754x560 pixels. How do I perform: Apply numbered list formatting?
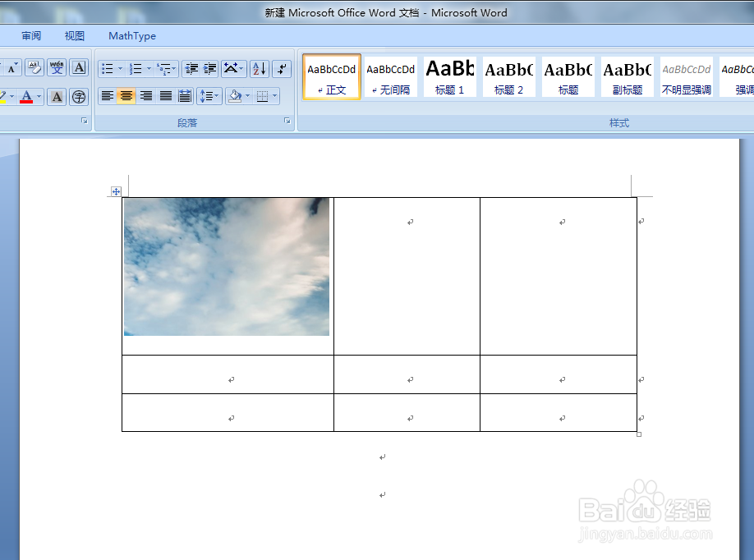click(136, 69)
